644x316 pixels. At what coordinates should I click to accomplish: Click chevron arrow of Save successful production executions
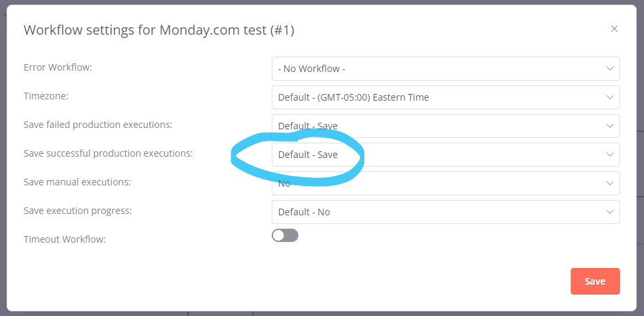[x=609, y=155]
